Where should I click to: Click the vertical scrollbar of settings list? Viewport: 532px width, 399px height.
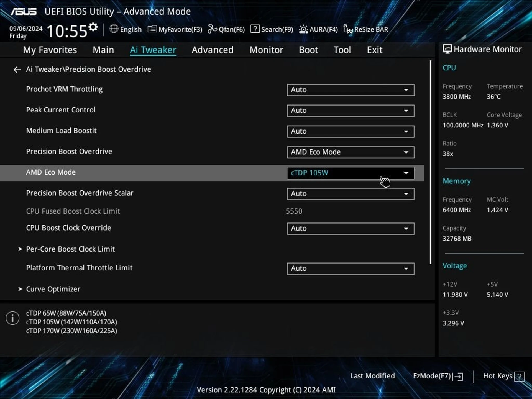431,162
